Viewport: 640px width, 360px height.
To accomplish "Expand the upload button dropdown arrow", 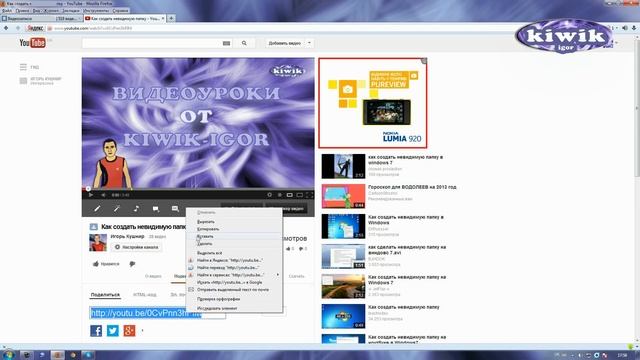I will [x=309, y=43].
